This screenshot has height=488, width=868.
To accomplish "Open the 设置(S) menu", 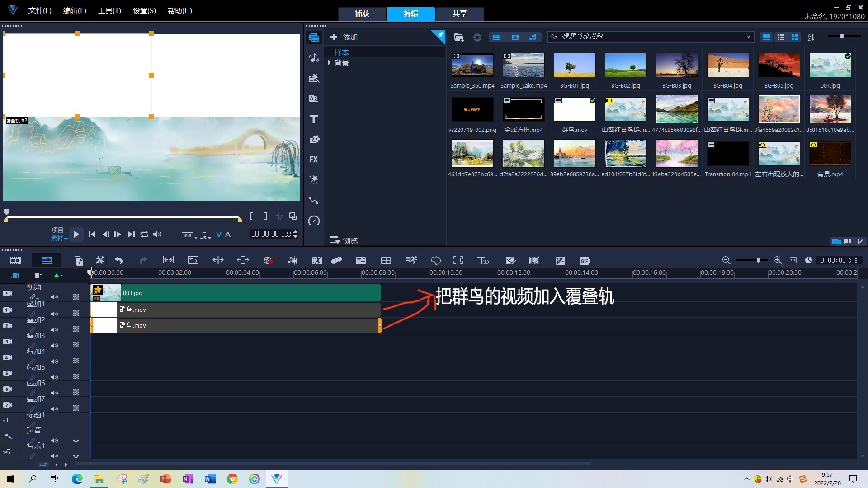I will pyautogui.click(x=144, y=10).
